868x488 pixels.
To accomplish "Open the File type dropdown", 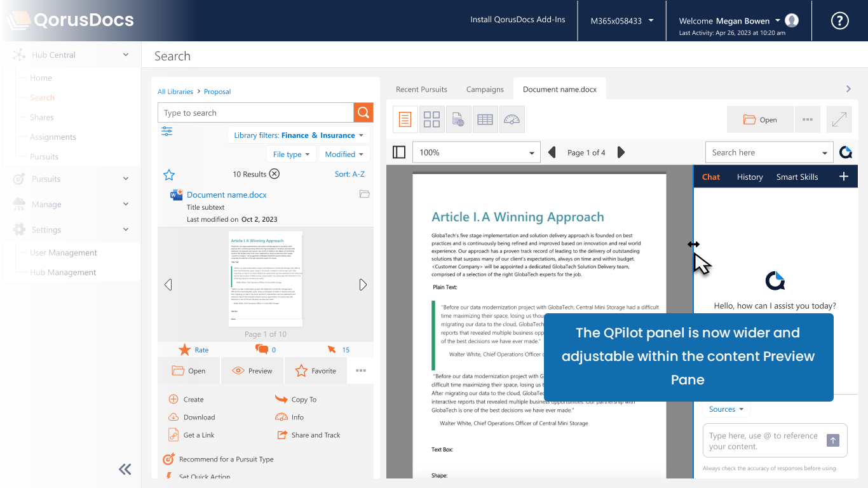I will pos(291,154).
